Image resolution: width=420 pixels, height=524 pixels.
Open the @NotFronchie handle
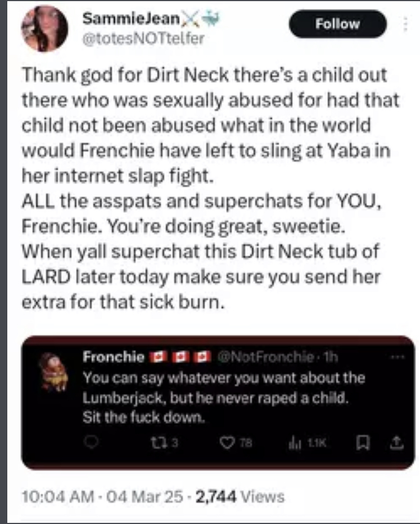tap(265, 357)
